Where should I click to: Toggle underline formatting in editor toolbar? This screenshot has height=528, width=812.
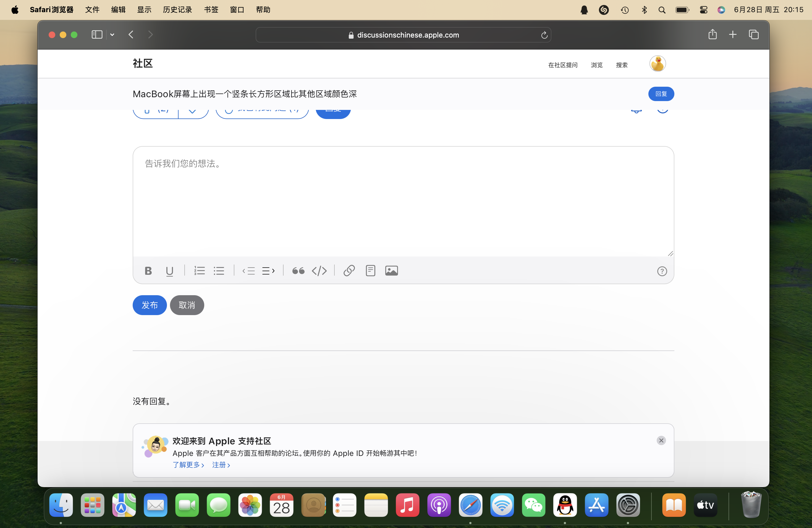point(170,271)
